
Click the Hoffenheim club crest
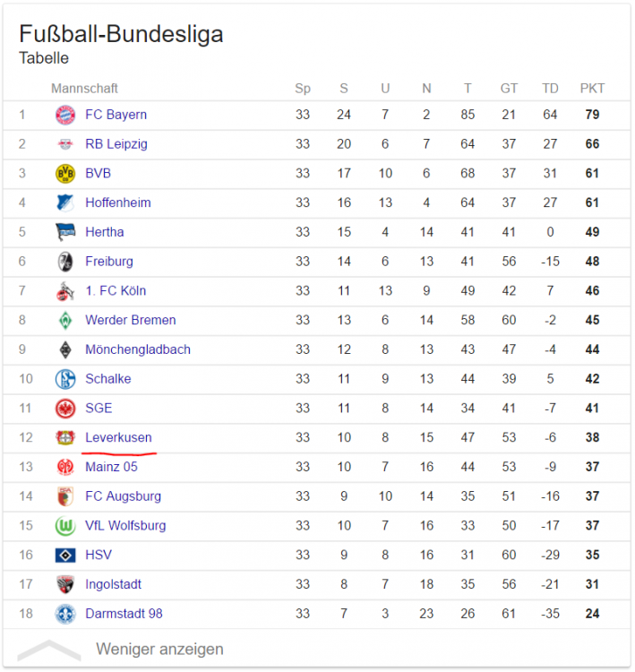pos(65,203)
